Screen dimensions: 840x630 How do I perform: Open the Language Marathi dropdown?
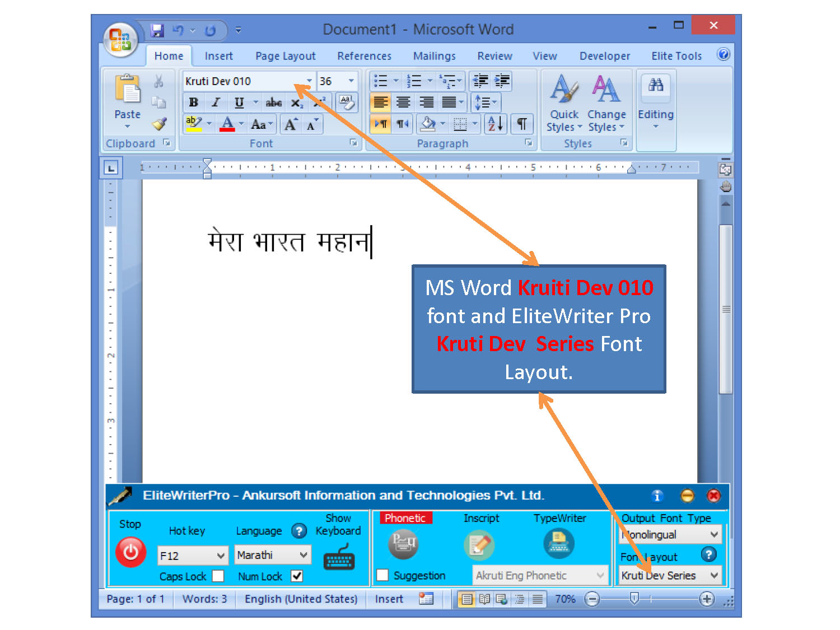[304, 555]
